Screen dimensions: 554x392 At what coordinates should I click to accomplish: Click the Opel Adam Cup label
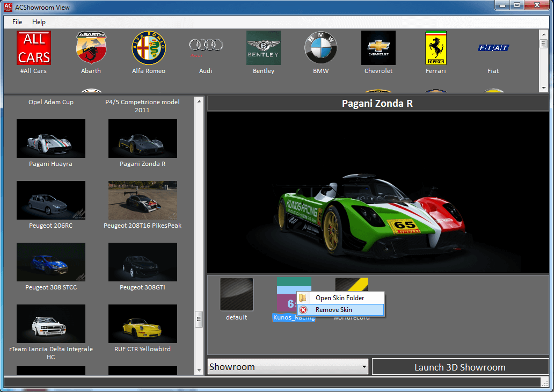[x=51, y=102]
